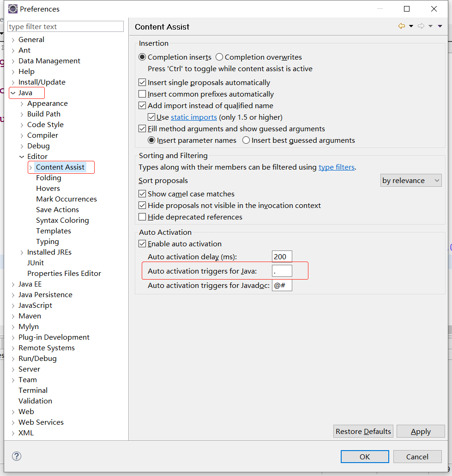Click Restore Defaults button
Screen dimensions: 452x476
[x=363, y=431]
